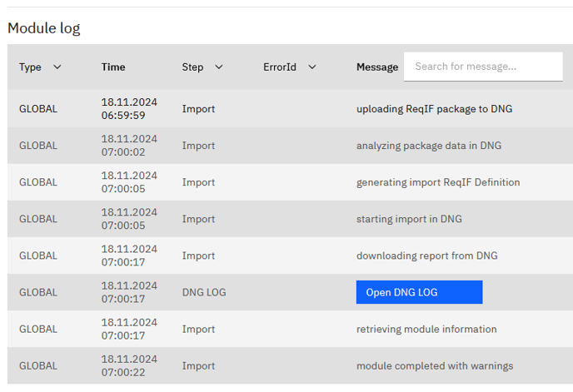Image resolution: width=573 pixels, height=392 pixels.
Task: Select the 06:59:59 timestamp cell
Action: pos(128,109)
